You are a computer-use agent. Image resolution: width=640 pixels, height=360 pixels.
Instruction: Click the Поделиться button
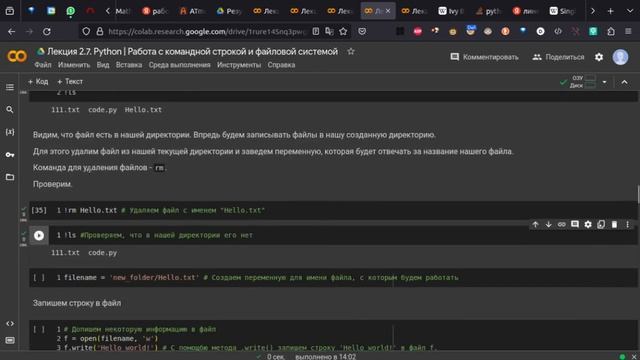click(x=558, y=57)
